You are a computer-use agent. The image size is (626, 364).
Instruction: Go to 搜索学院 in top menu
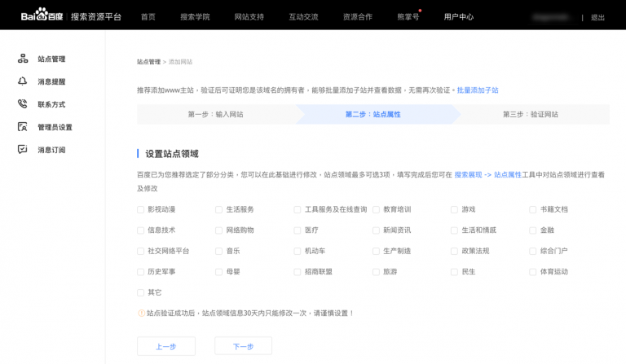(x=195, y=16)
